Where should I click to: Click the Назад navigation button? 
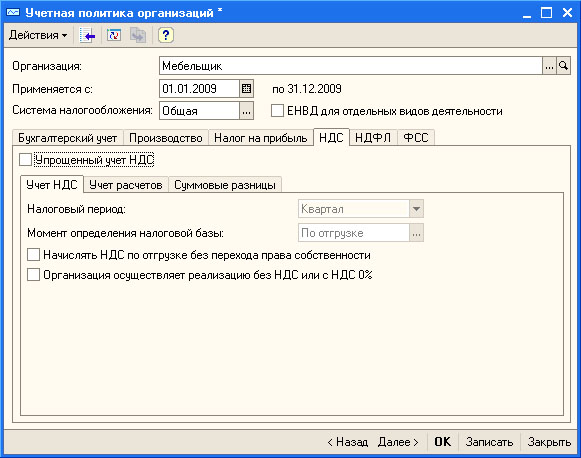[x=348, y=442]
